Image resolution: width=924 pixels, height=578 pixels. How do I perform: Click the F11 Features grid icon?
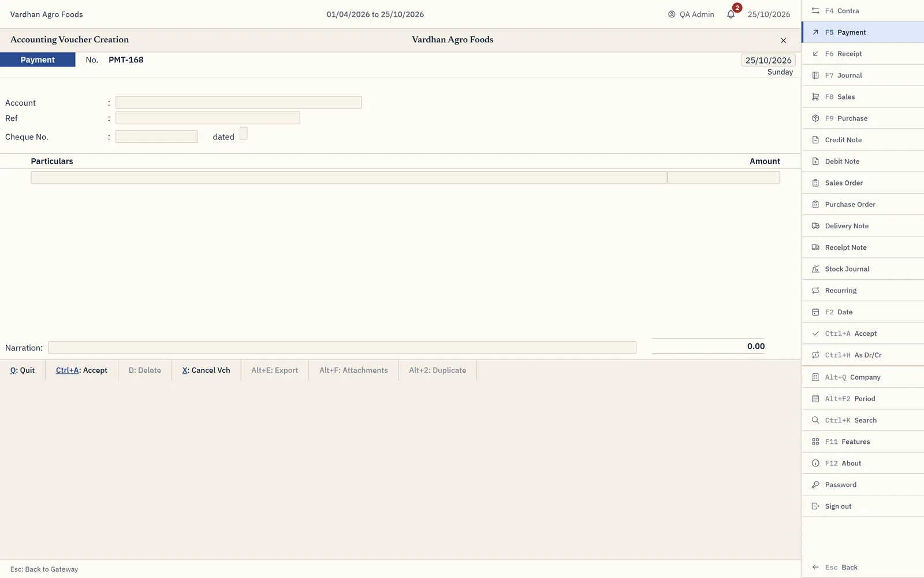click(815, 442)
